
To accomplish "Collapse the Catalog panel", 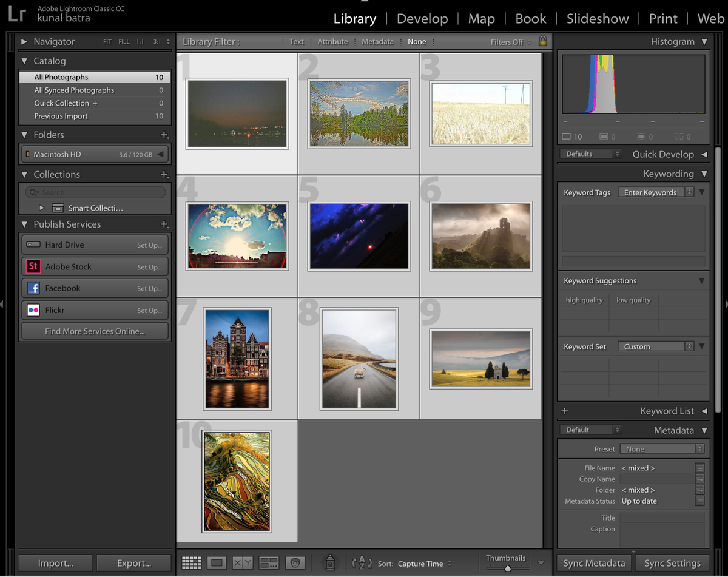I will pyautogui.click(x=24, y=61).
